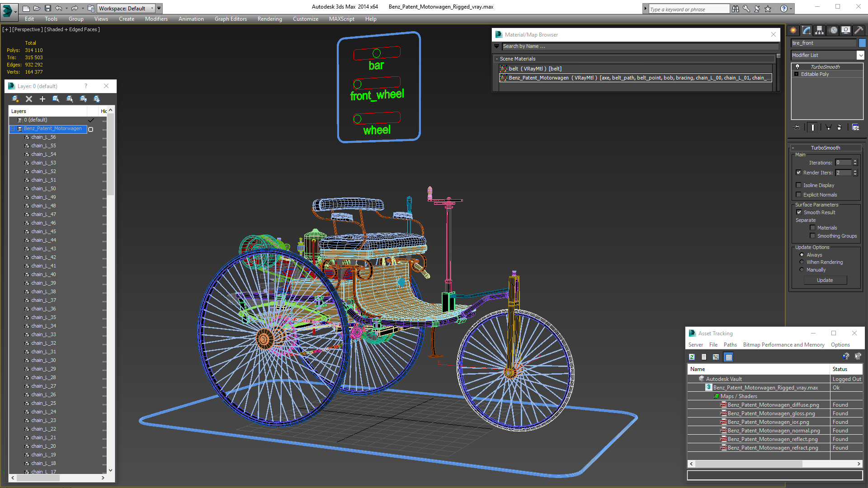Open the Display command panel tab

click(846, 30)
